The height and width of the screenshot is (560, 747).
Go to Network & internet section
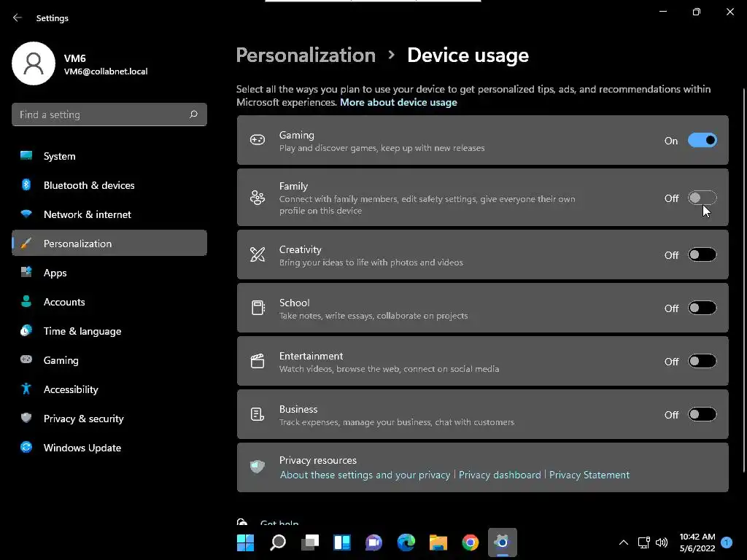(87, 214)
